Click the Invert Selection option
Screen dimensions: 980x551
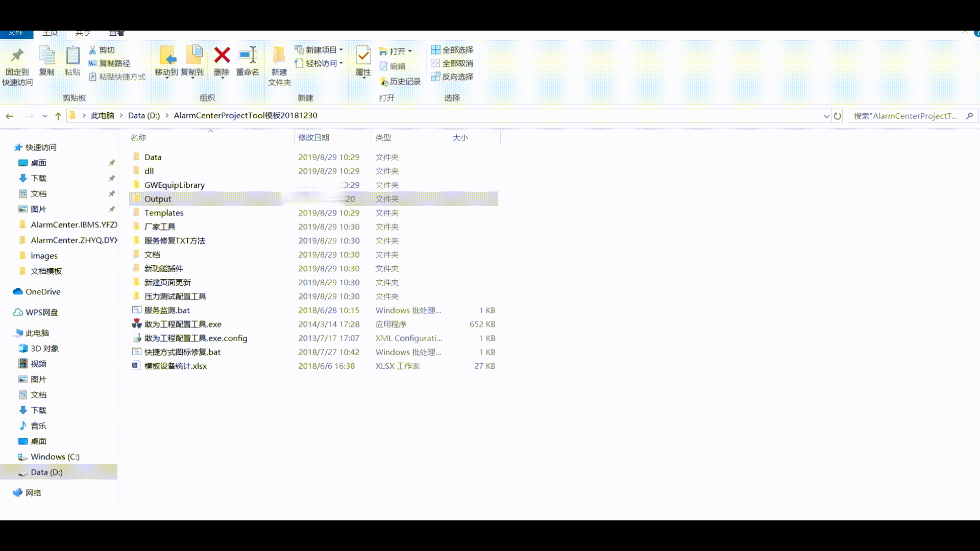coord(452,77)
